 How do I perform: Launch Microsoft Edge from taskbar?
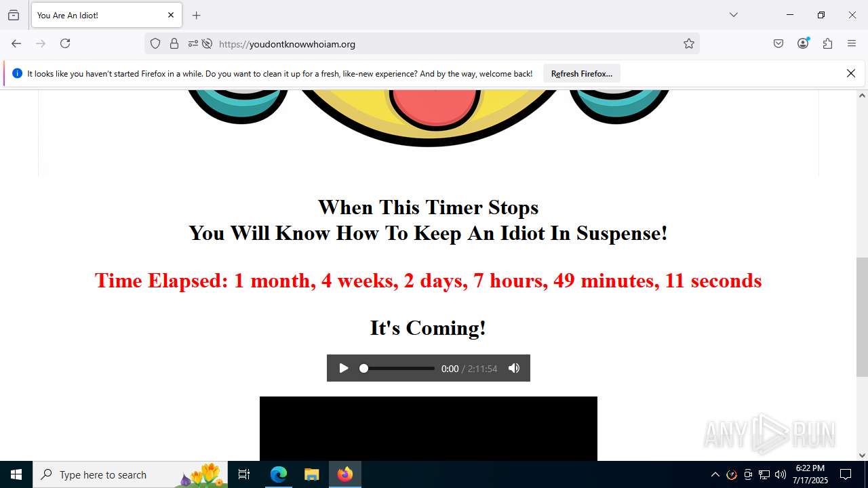click(279, 474)
